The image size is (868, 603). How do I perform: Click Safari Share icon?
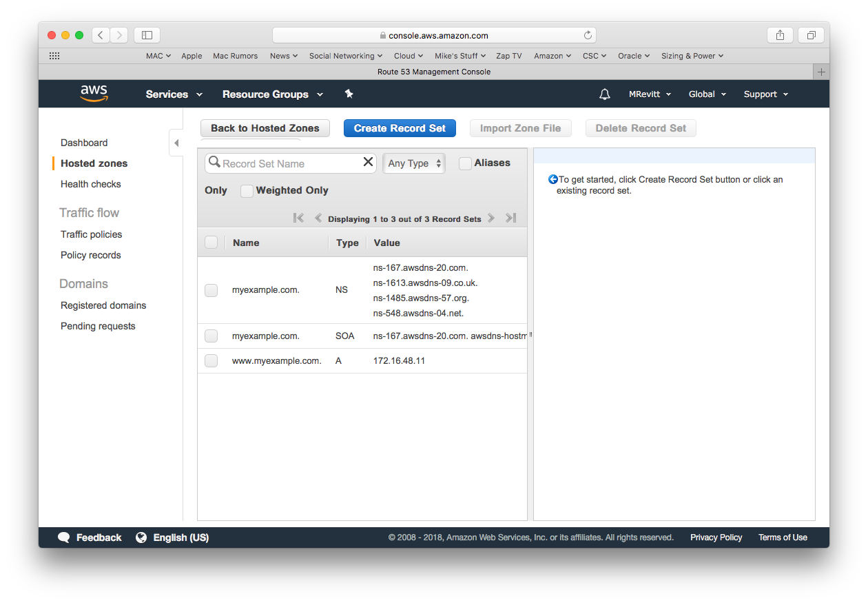point(780,35)
